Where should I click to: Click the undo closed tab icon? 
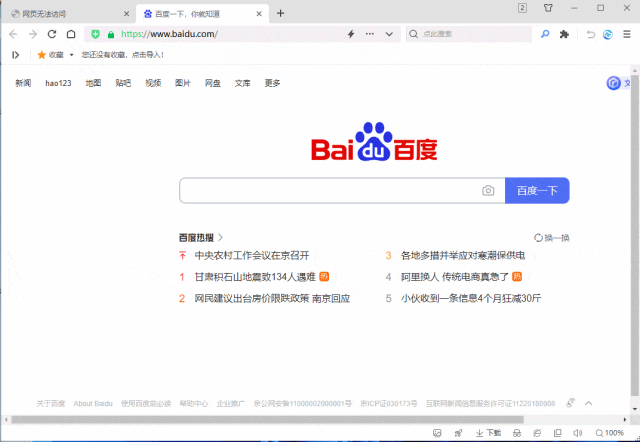click(x=591, y=34)
